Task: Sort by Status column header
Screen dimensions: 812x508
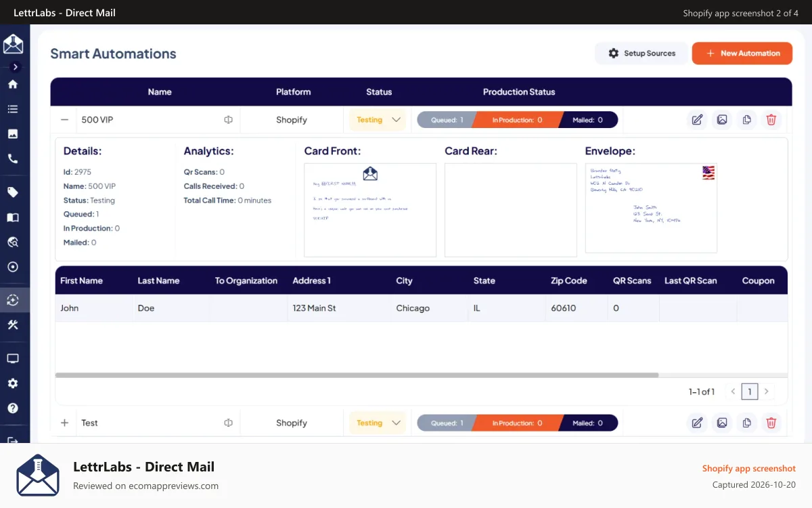Action: coord(379,92)
